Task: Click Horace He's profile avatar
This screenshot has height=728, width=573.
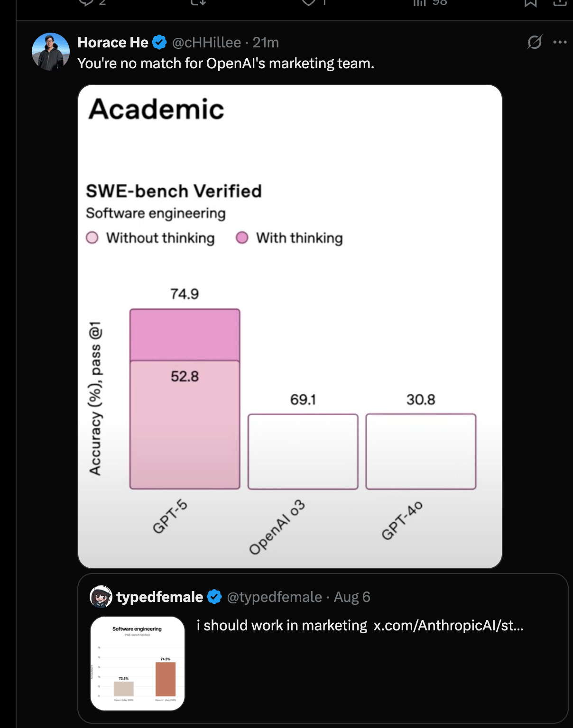Action: 51,52
